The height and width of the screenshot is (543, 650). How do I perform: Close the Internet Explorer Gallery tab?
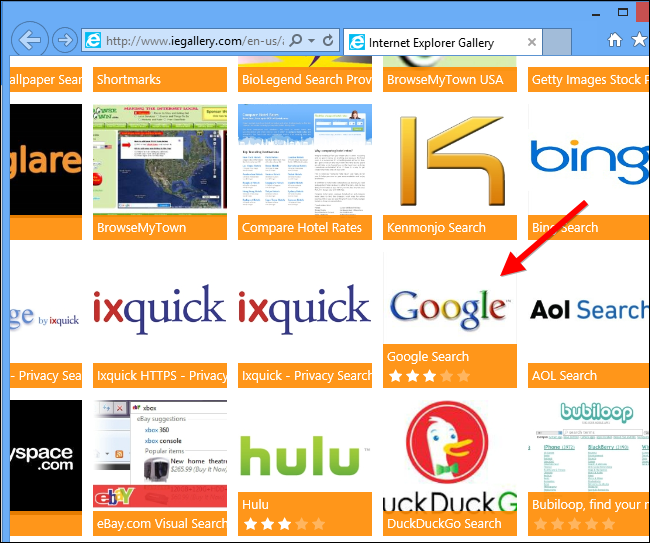(x=531, y=42)
